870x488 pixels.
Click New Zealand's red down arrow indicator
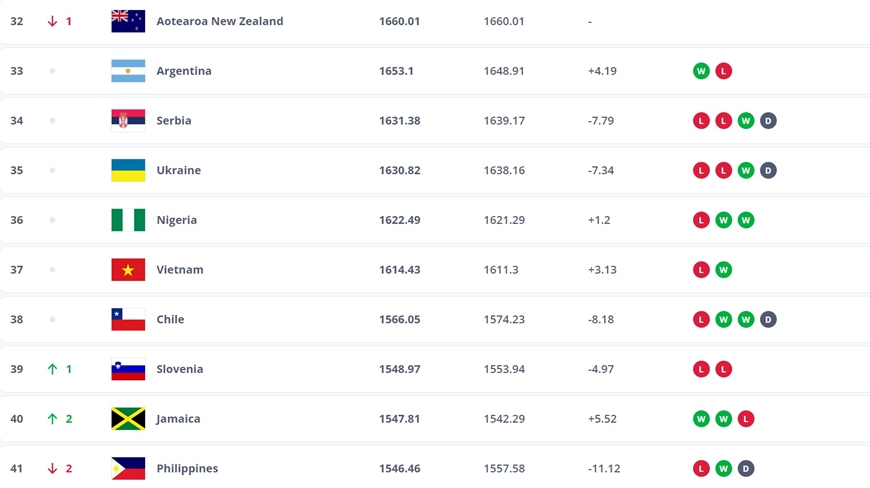point(52,21)
